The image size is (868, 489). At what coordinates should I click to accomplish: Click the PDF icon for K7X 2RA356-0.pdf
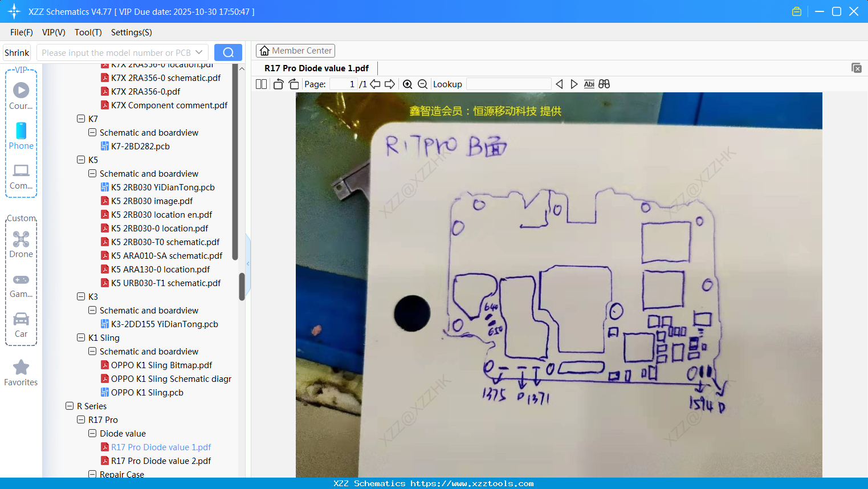[105, 91]
